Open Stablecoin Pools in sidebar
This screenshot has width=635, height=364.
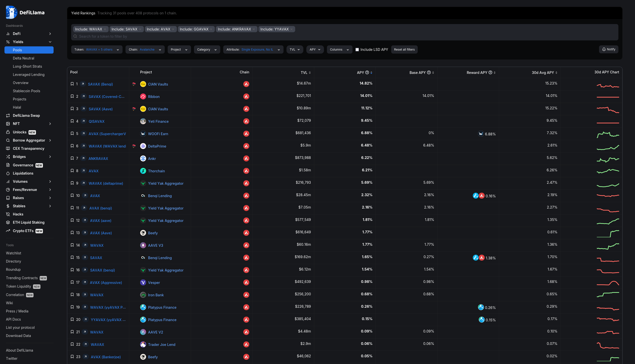click(x=27, y=91)
